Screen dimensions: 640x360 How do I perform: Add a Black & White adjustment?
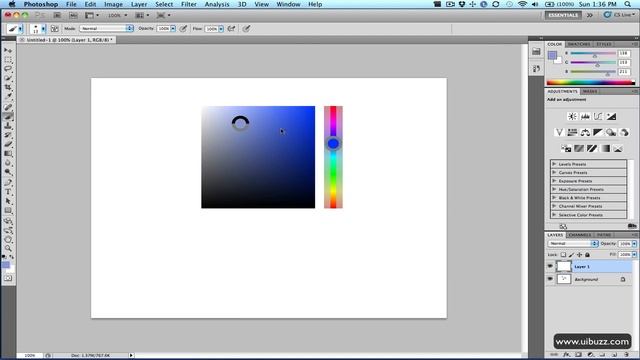[598, 132]
